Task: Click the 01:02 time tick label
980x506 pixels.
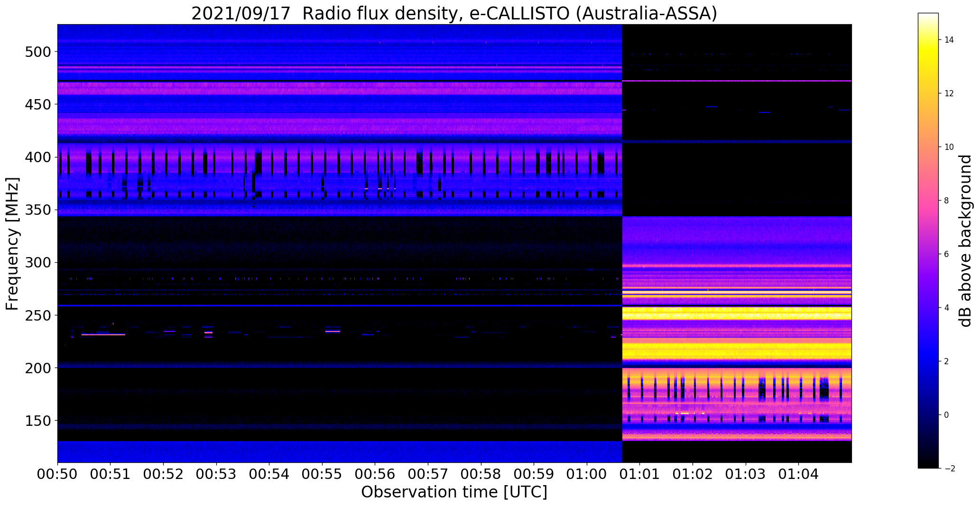Action: pos(693,474)
